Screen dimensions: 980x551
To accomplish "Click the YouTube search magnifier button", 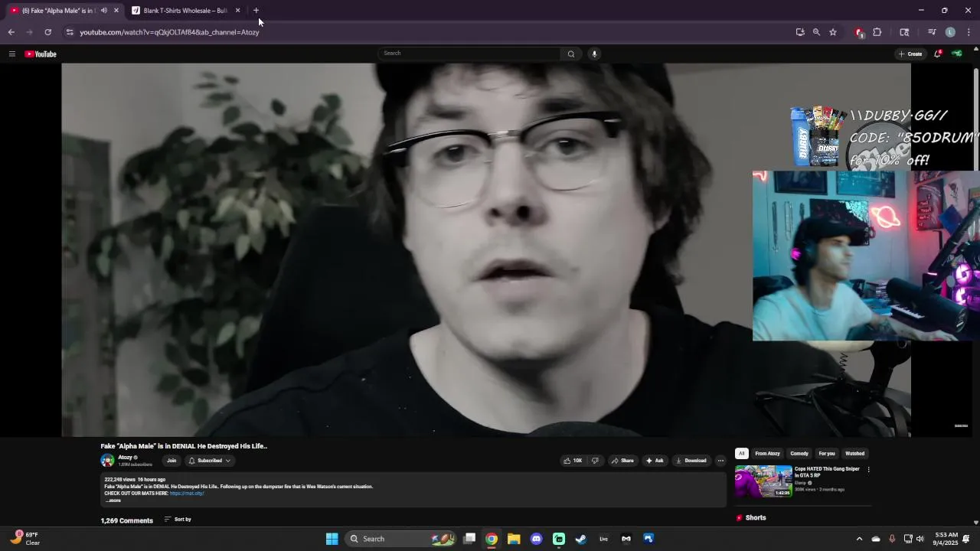I will point(570,54).
